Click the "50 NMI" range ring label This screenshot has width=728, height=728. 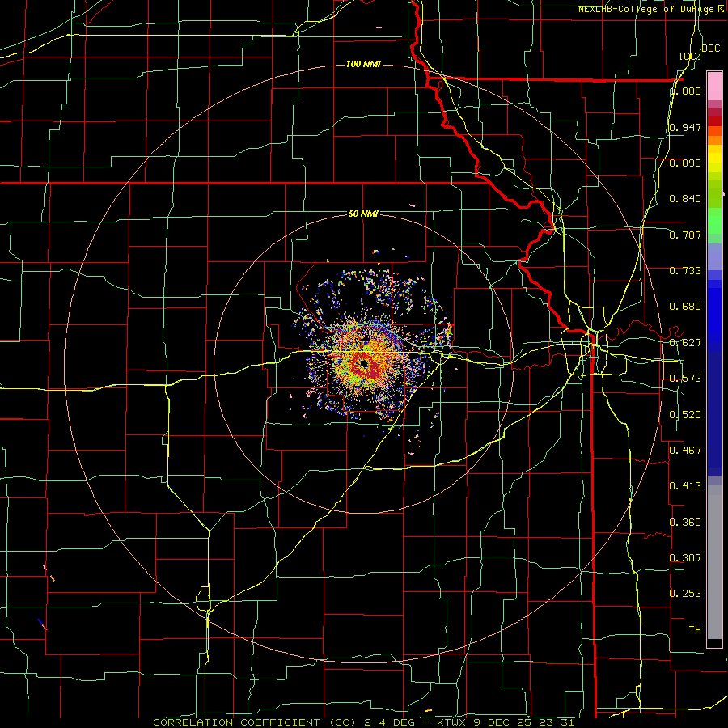pos(363,214)
